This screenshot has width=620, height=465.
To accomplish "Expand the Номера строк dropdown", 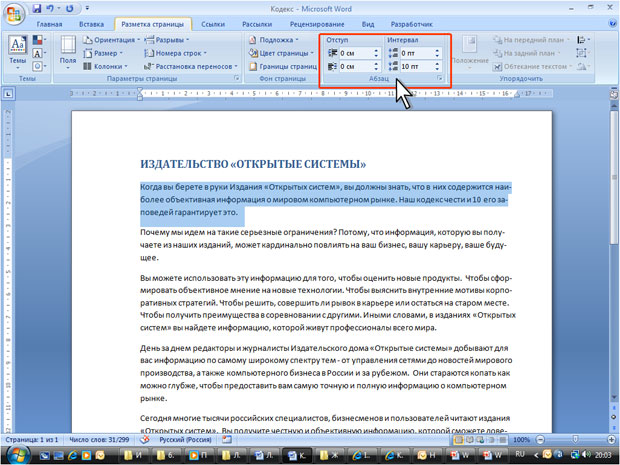I will pos(176,53).
